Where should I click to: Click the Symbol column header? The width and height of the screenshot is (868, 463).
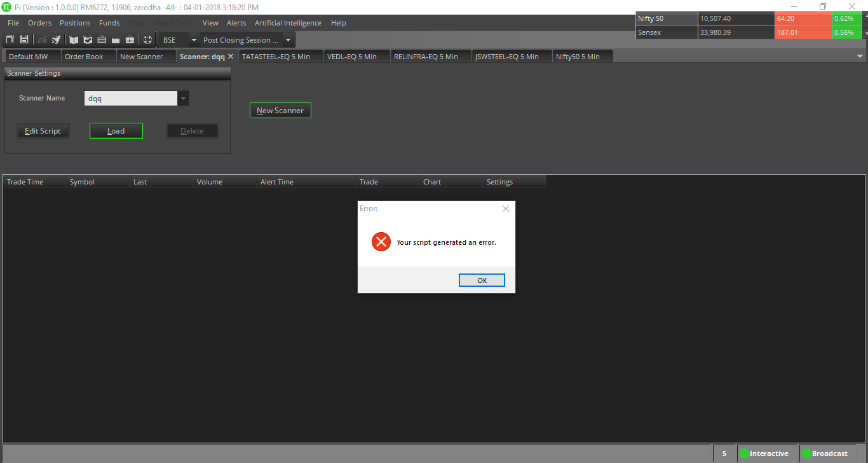(98, 182)
